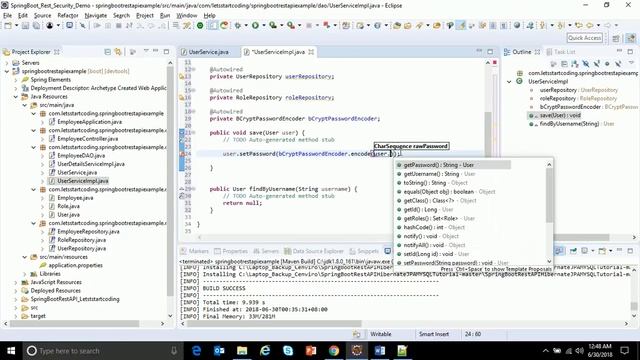Click the Save toolbar icon
640x360 pixels.
pyautogui.click(x=25, y=25)
